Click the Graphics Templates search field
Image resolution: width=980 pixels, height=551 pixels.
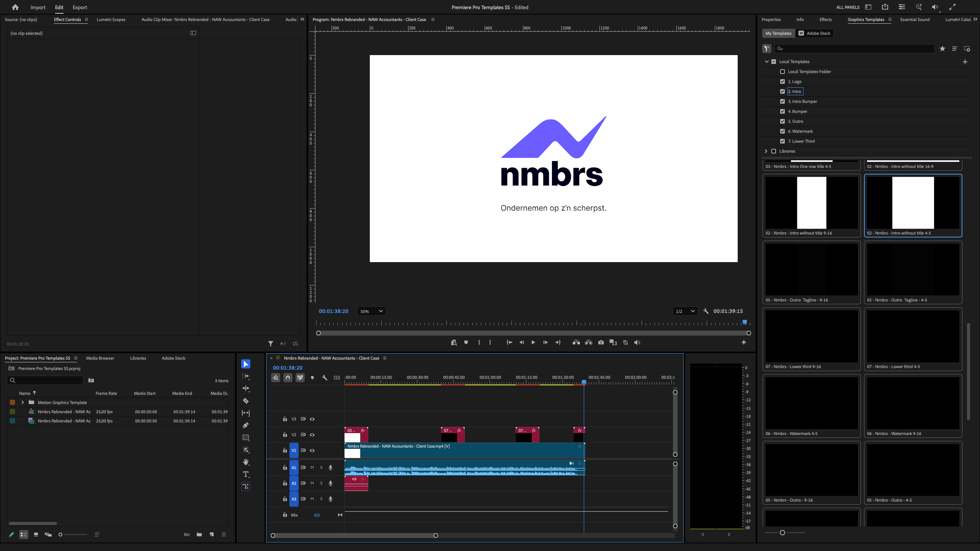point(854,49)
